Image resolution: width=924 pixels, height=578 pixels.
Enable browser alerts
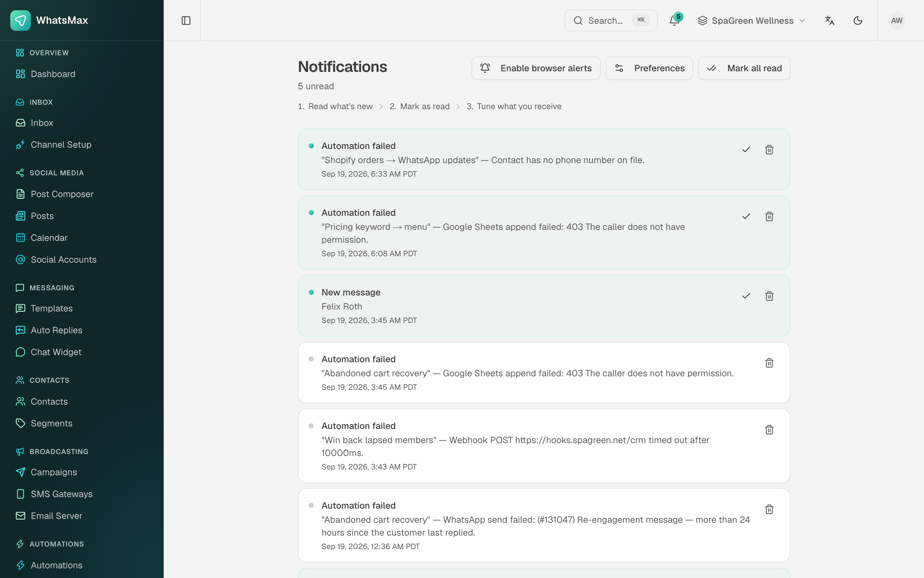[x=536, y=68]
